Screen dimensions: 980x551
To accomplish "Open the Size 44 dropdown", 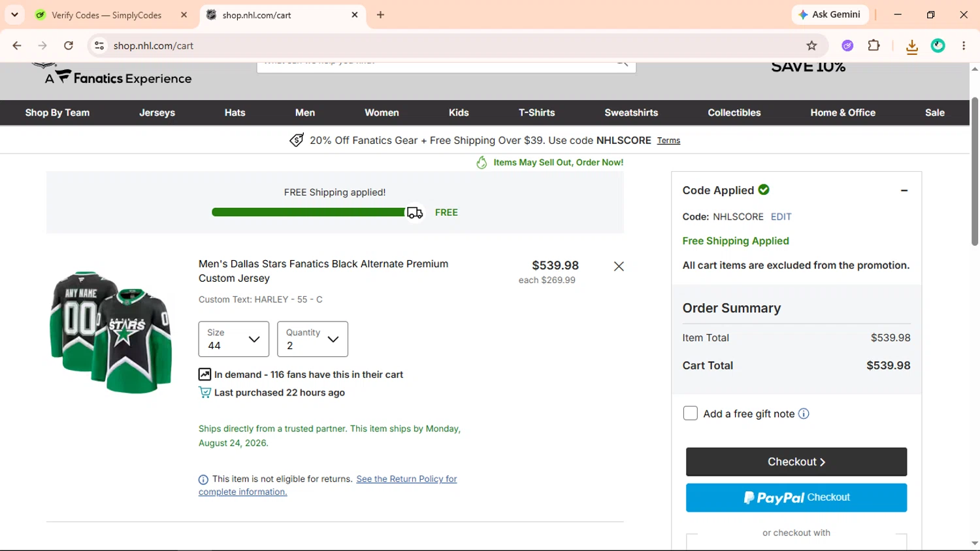I will coord(234,339).
